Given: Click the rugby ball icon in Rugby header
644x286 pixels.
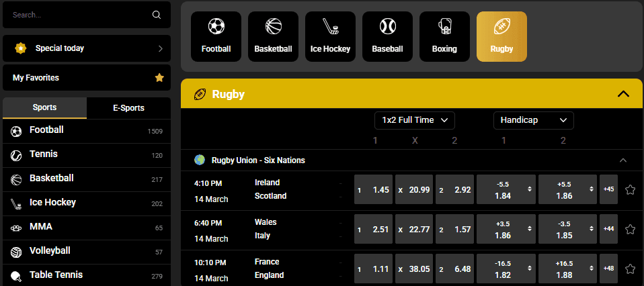Looking at the screenshot, I should 200,95.
